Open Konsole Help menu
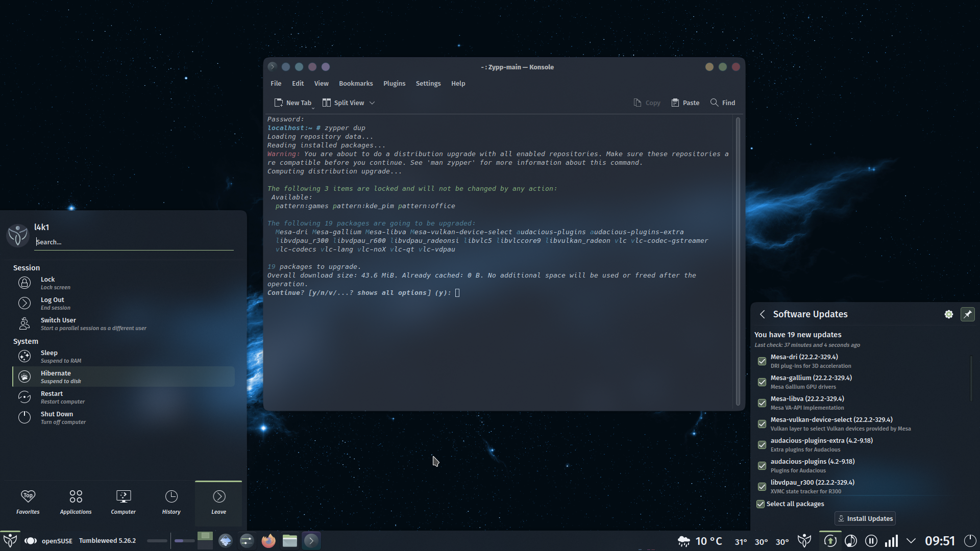Image resolution: width=980 pixels, height=551 pixels. 458,83
